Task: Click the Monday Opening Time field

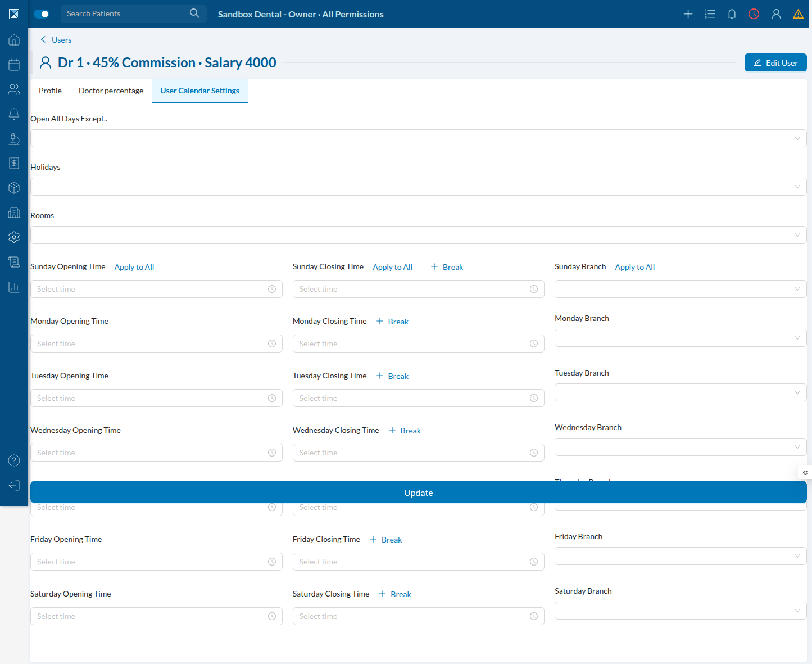Action: [156, 344]
